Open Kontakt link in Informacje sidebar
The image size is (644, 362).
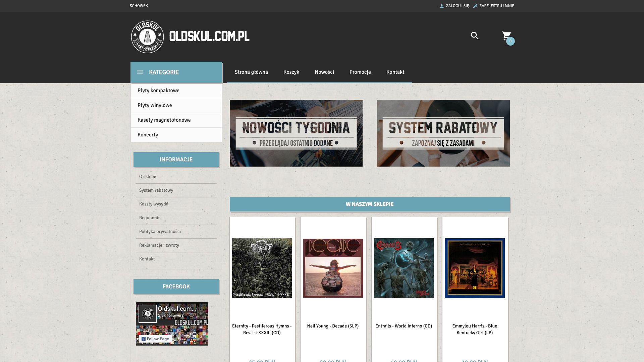[x=147, y=259]
